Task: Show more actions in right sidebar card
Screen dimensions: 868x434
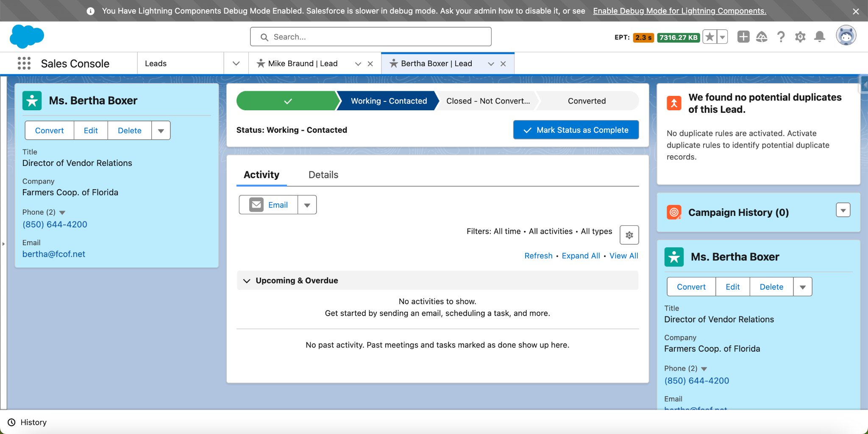Action: pos(803,287)
